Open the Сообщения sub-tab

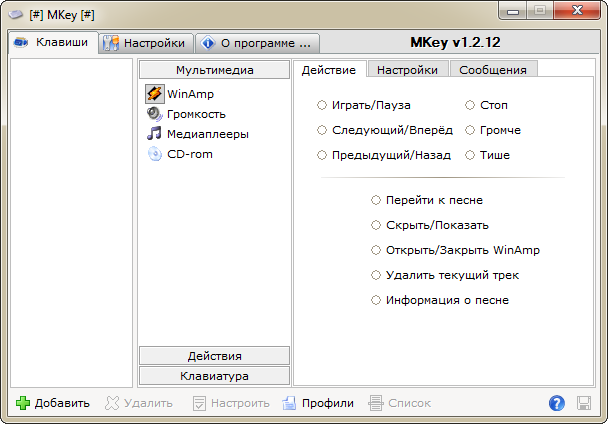pos(493,70)
